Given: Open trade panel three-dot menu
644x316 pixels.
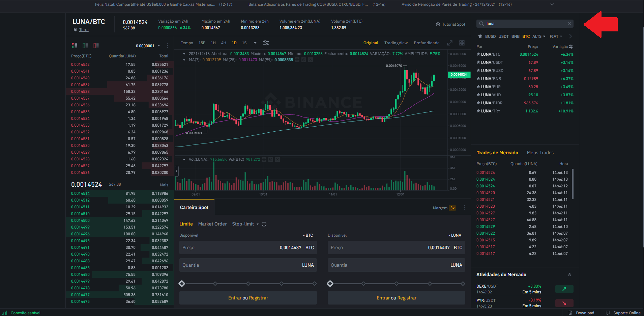Looking at the screenshot, I should (x=465, y=207).
